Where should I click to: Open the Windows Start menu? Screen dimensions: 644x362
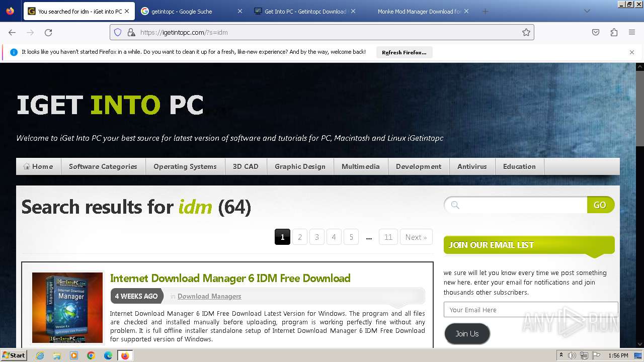14,355
